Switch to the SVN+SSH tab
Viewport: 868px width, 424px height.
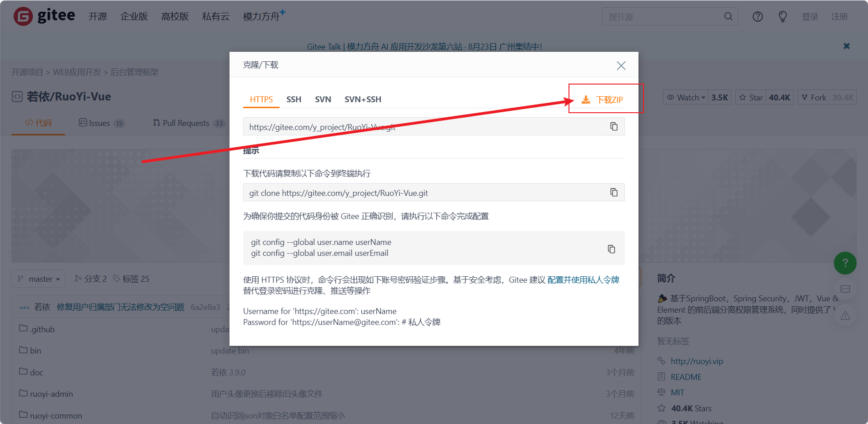click(x=363, y=100)
